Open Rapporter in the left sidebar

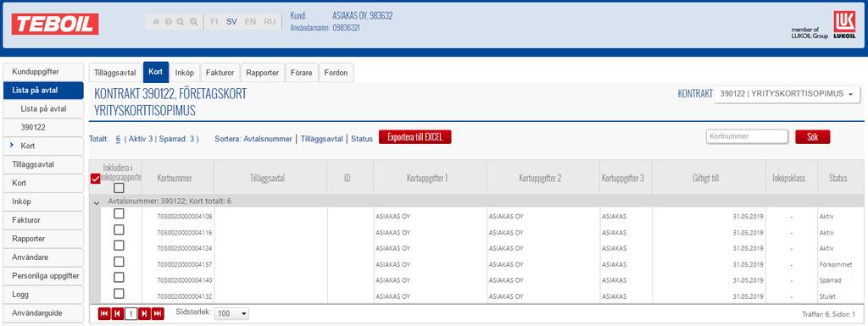tap(43, 239)
